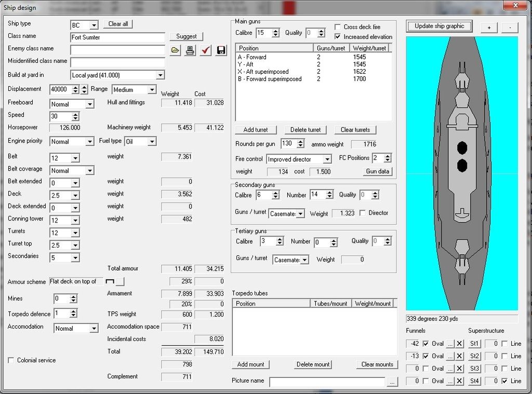Select the St4 superstructure button

point(474,381)
